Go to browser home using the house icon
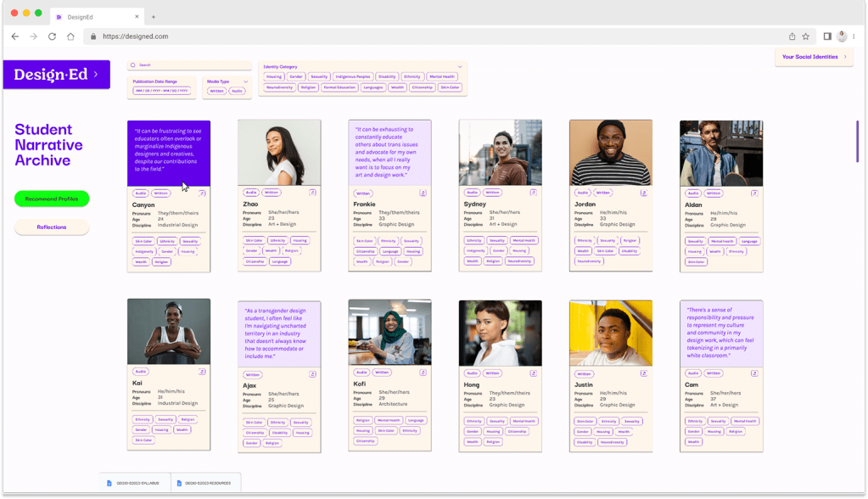This screenshot has height=499, width=868. coord(70,36)
